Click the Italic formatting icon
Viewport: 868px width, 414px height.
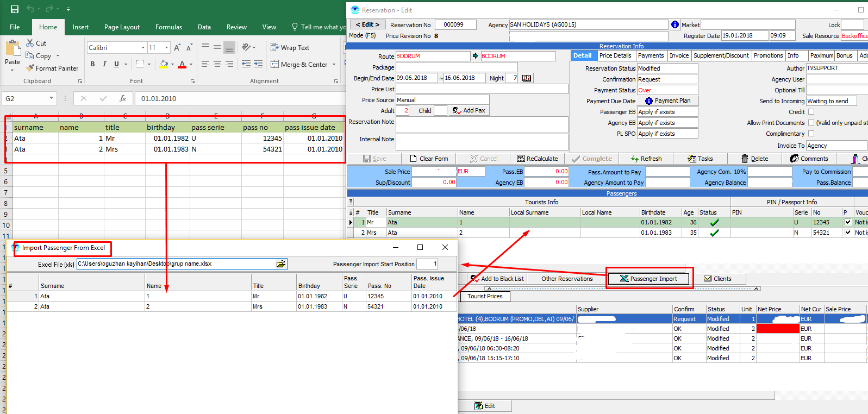[x=104, y=64]
